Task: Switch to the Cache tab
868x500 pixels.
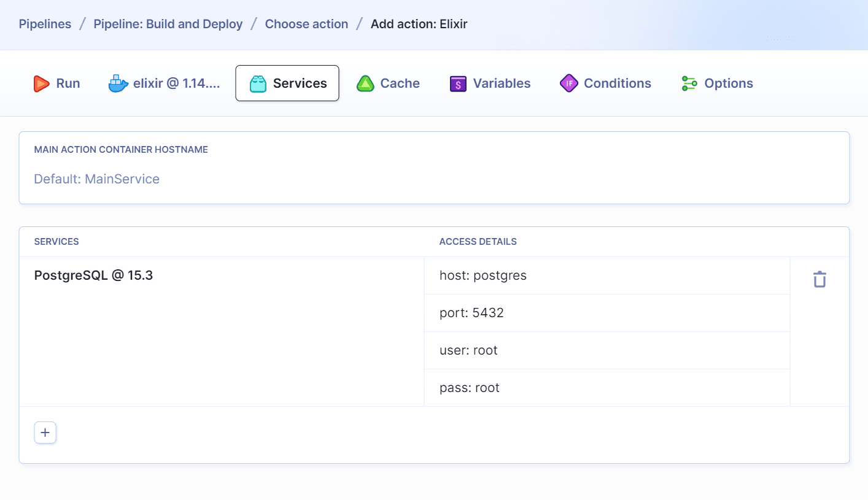Action: 388,83
